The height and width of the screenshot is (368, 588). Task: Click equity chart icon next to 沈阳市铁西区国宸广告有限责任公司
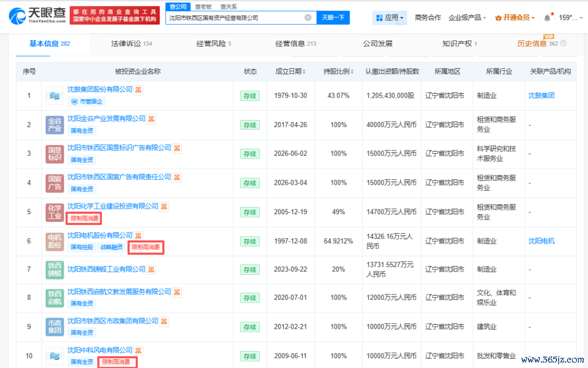pyautogui.click(x=177, y=177)
